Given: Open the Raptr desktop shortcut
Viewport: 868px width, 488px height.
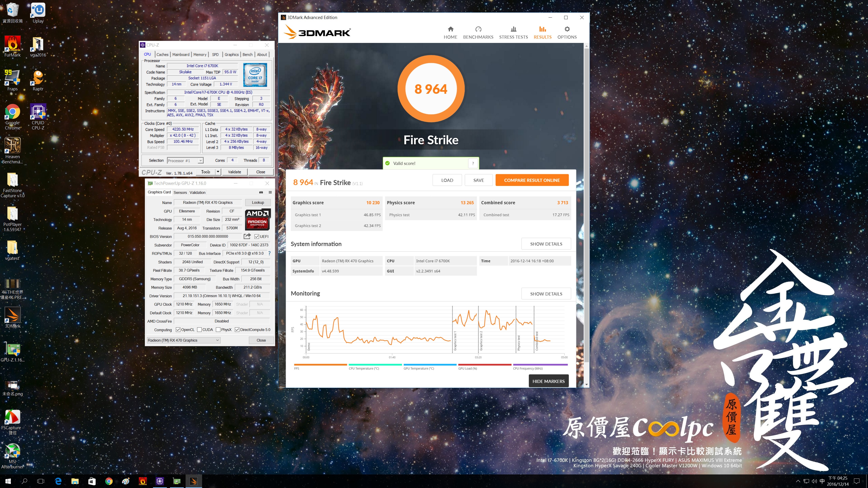Looking at the screenshot, I should pos(38,80).
